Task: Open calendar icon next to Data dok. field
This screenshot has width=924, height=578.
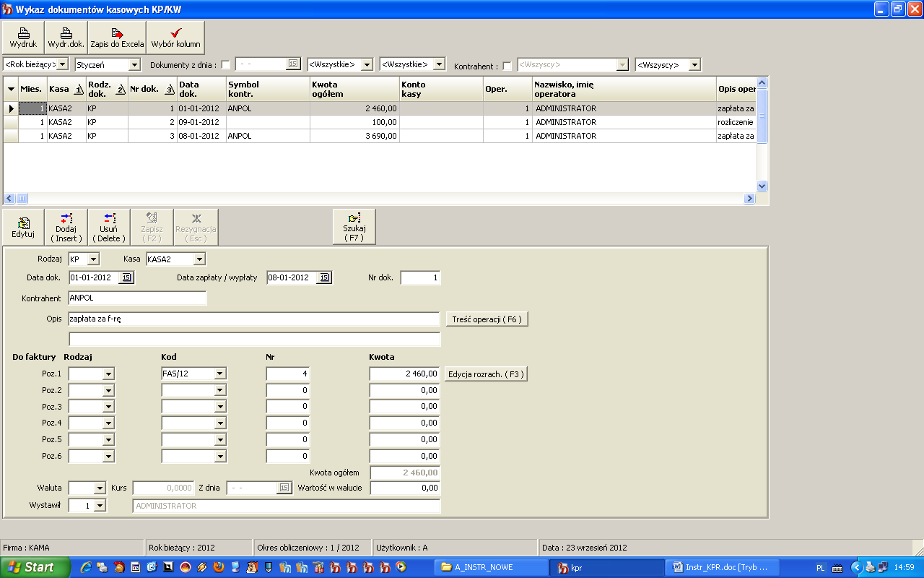Action: (x=127, y=277)
